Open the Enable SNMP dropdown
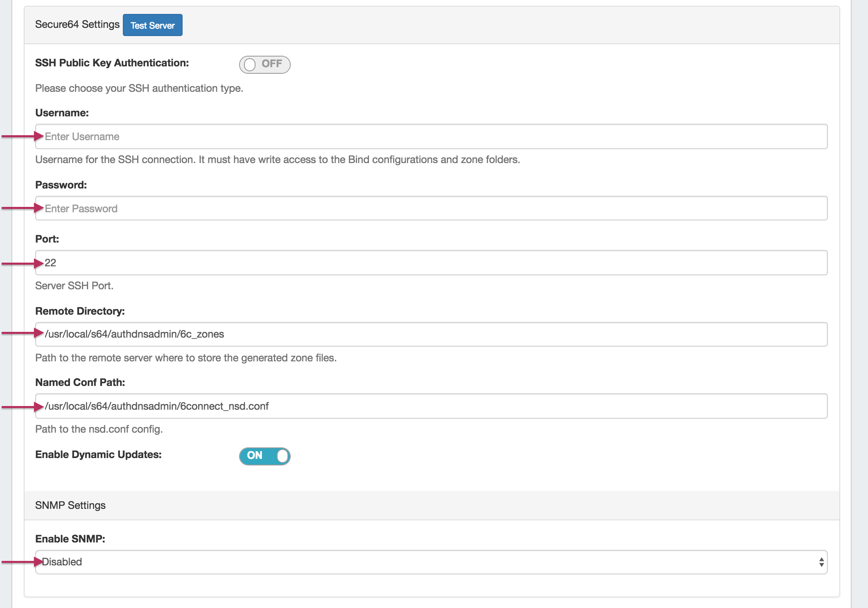The width and height of the screenshot is (868, 608). (x=431, y=562)
